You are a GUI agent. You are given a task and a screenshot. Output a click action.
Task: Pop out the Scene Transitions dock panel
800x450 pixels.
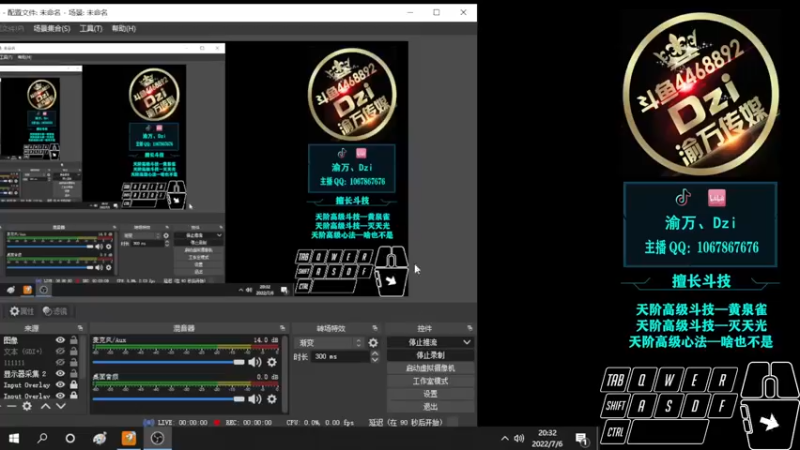click(375, 328)
